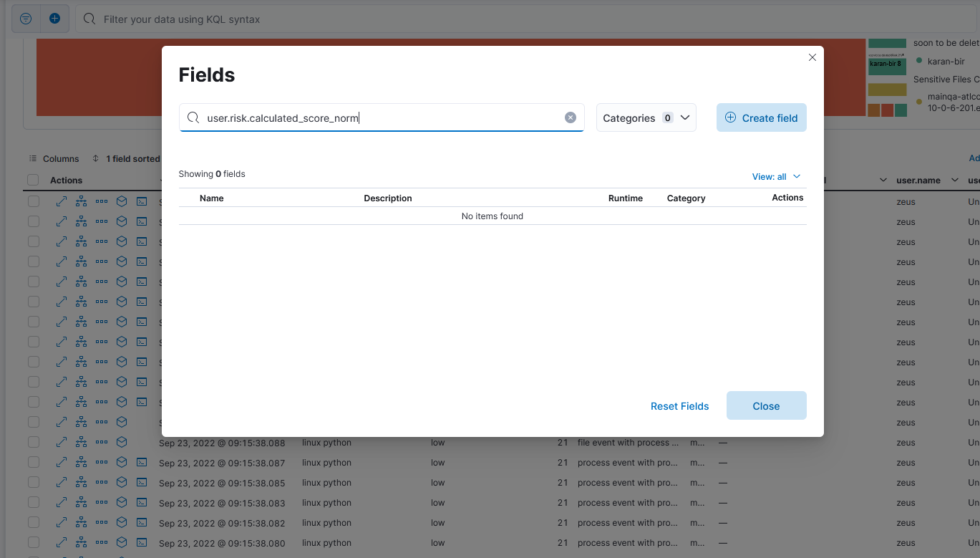
Task: Open the user.name column sort dropdown
Action: [x=954, y=180]
